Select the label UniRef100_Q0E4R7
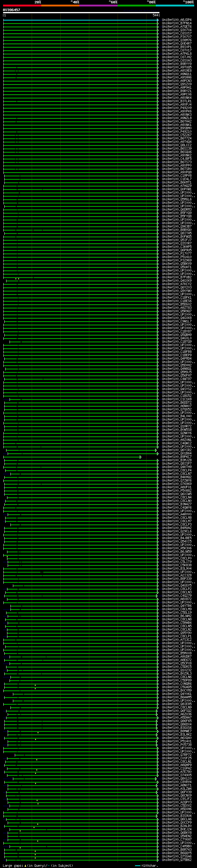Image resolution: width=197 pixels, height=868 pixels. coord(177,43)
